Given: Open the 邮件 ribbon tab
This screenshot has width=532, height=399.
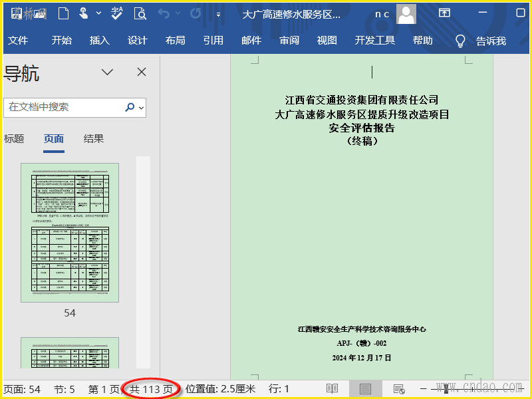Looking at the screenshot, I should (x=251, y=41).
